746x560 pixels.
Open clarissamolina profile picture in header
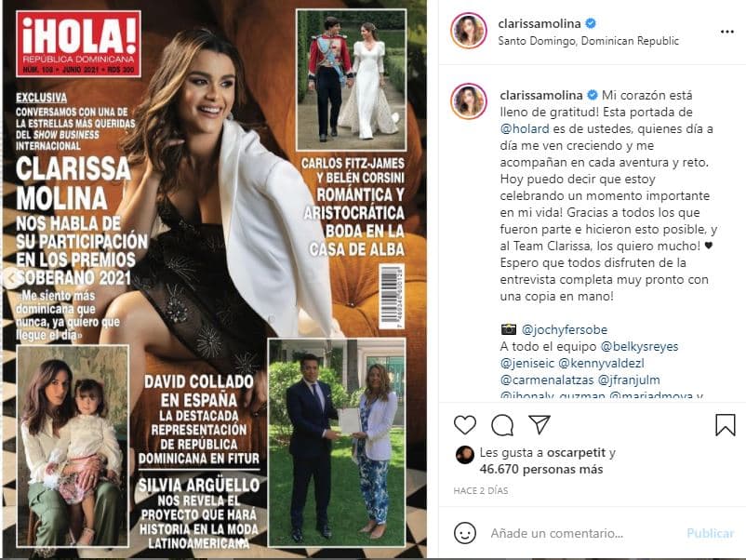469,31
